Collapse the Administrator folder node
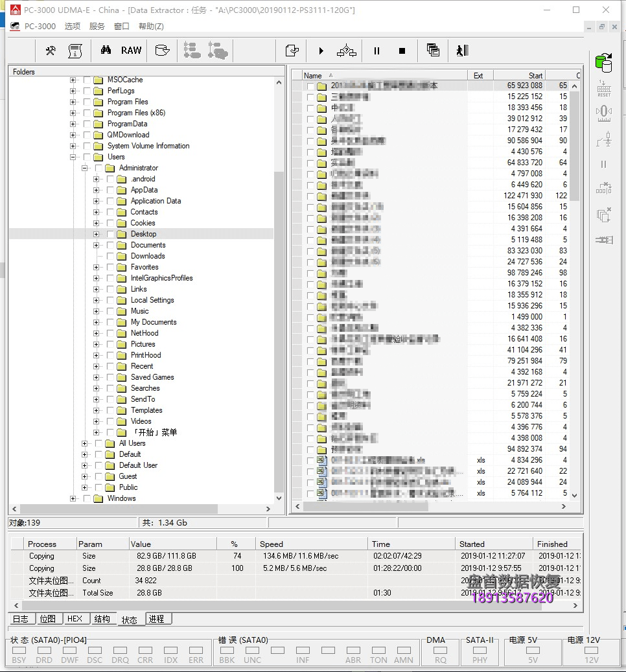The height and width of the screenshot is (672, 626). [x=84, y=168]
